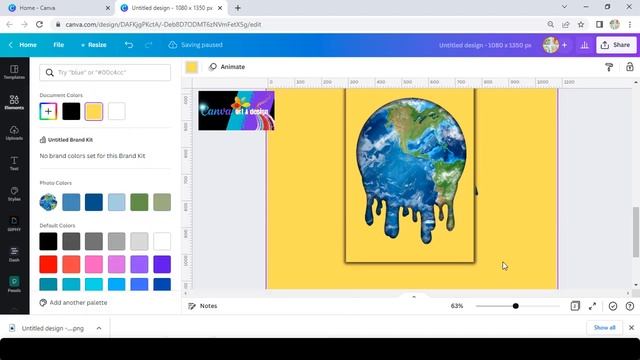This screenshot has width=640, height=360.
Task: Click the checkmark circle icon in the footer
Action: [613, 306]
